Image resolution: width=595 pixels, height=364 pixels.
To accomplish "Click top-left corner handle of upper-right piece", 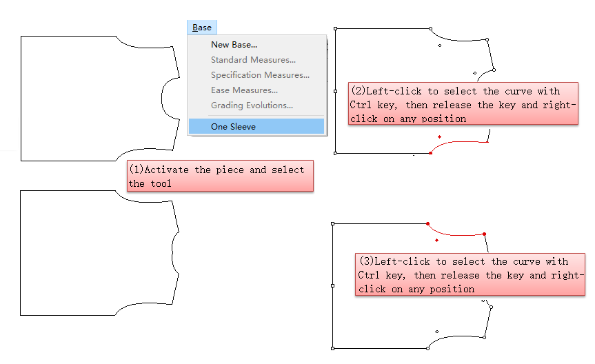I will coord(335,29).
